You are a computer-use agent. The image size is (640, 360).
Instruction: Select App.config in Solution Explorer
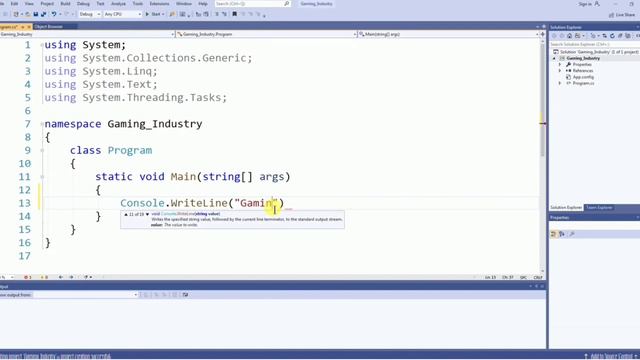583,77
